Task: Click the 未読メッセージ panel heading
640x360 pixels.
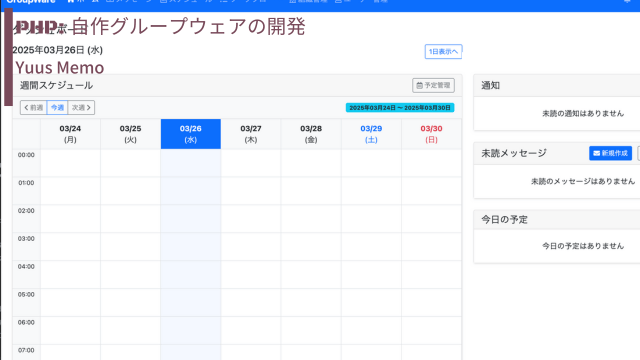Action: [514, 153]
